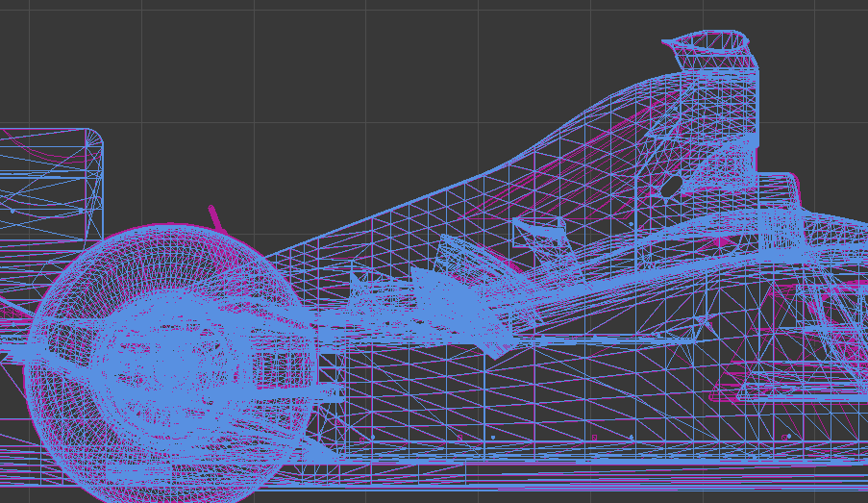
Task: Click the bottom of the rear tire
Action: point(159,495)
